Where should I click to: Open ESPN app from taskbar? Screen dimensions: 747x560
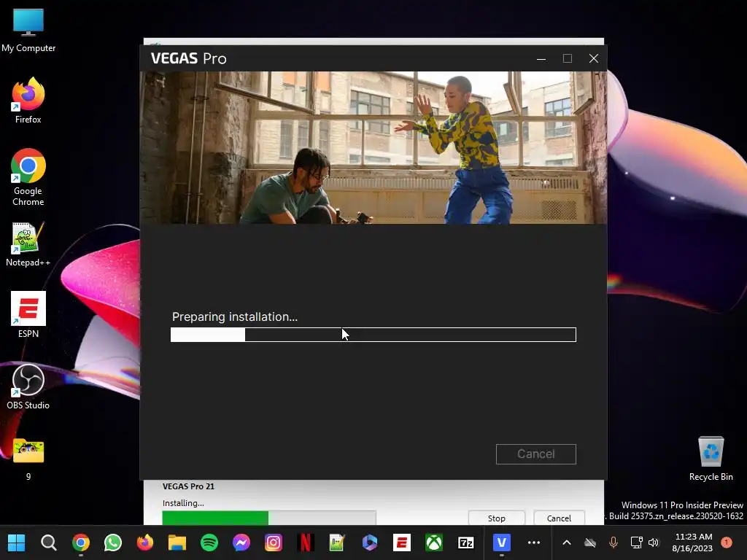coord(402,542)
